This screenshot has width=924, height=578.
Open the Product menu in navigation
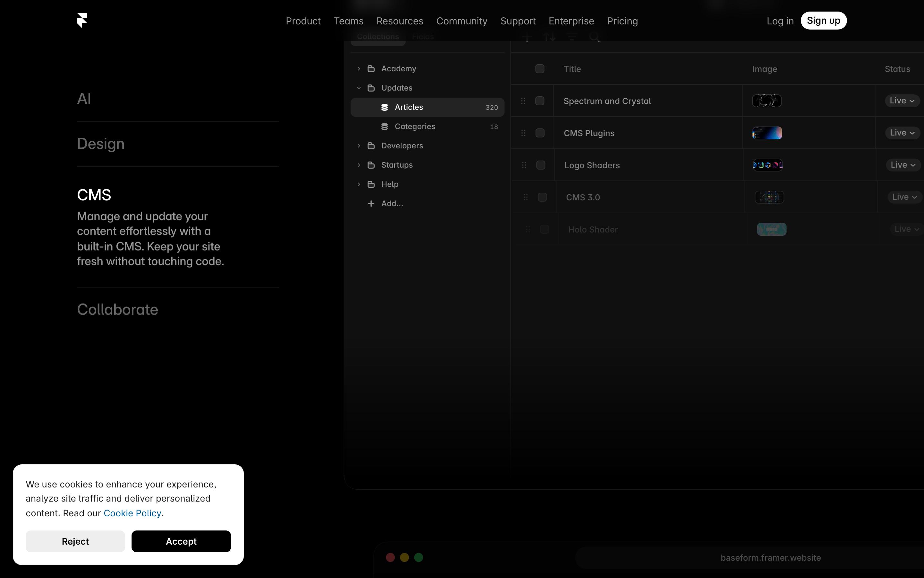303,21
